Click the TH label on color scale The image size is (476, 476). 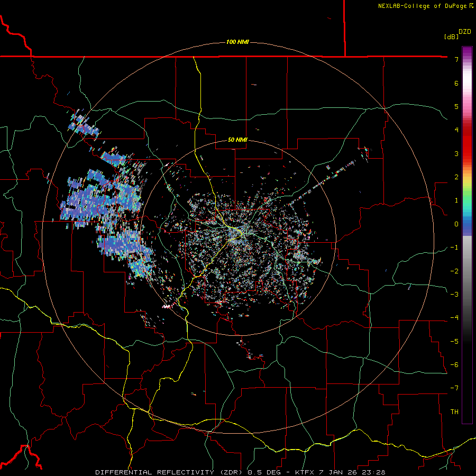coord(454,412)
